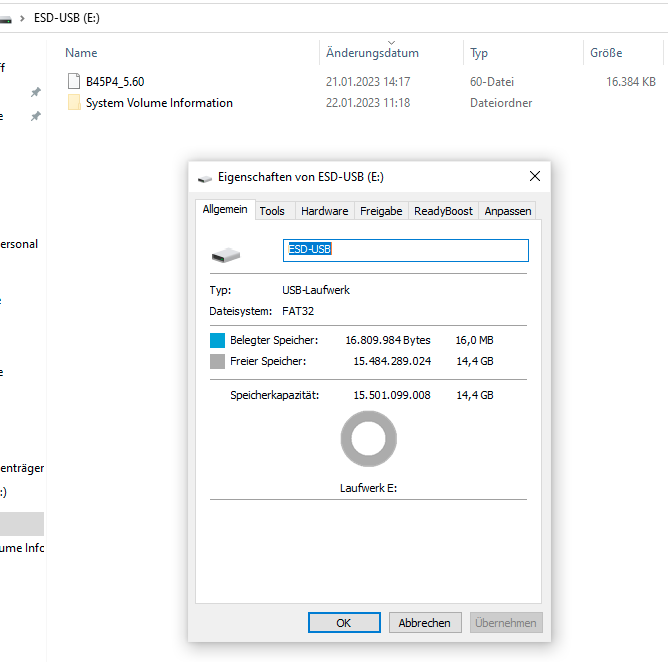Screen dimensions: 668x662
Task: Sort by the Änderungsdatum column
Action: 372,53
